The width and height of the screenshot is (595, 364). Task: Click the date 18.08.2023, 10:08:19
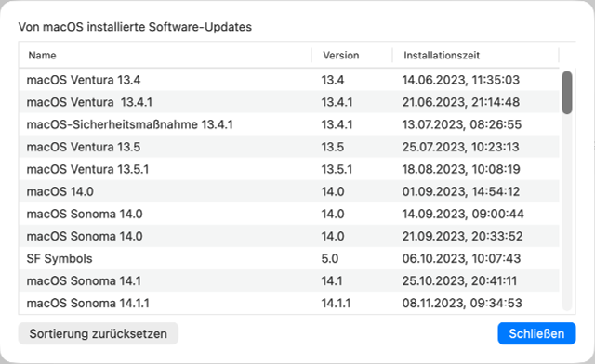pyautogui.click(x=461, y=169)
